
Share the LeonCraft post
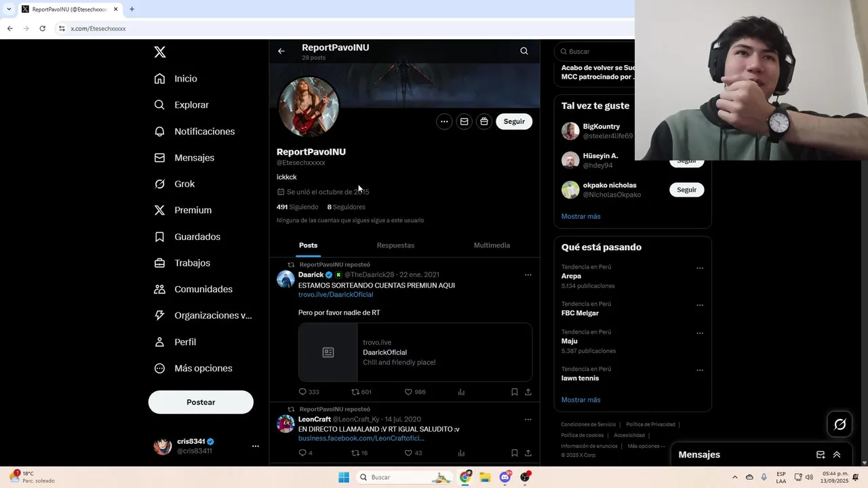[x=528, y=453]
